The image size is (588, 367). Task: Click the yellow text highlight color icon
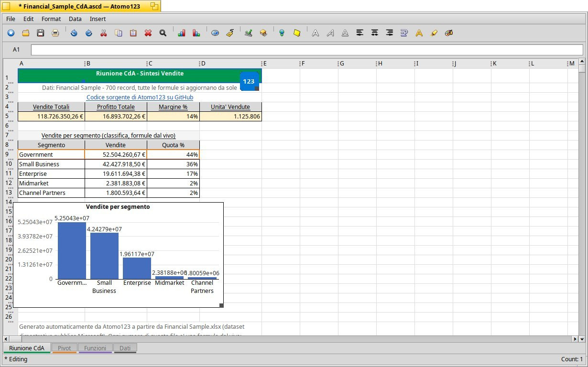434,33
